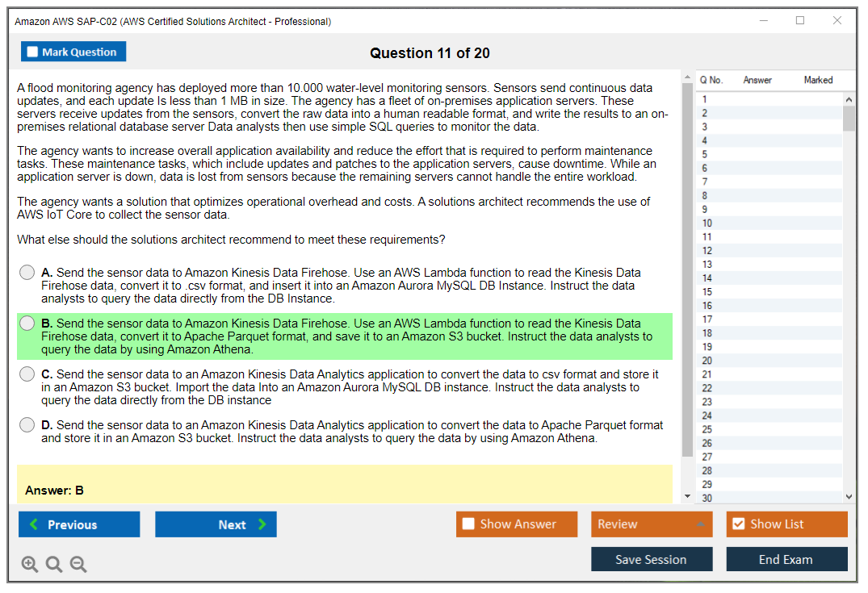Uncheck the Show List checkbox
Screen dimensions: 868x593
(738, 524)
